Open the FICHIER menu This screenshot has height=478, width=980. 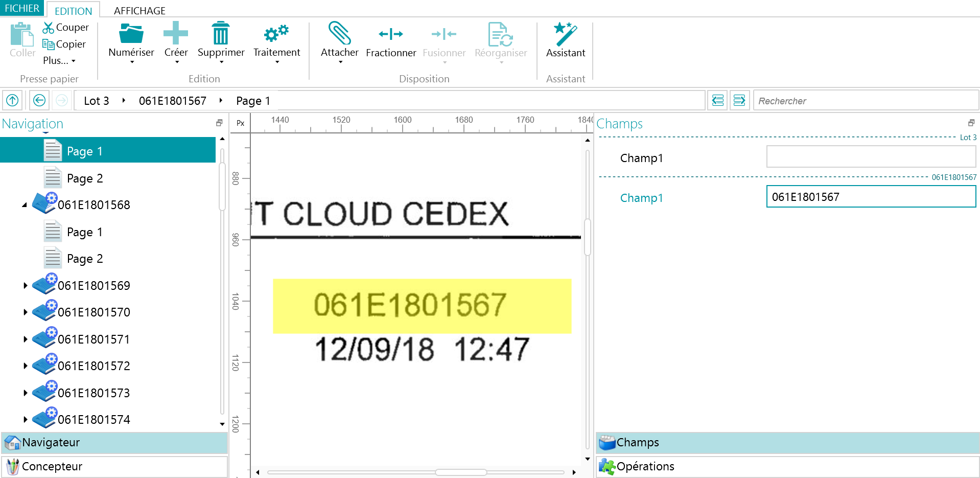[22, 9]
